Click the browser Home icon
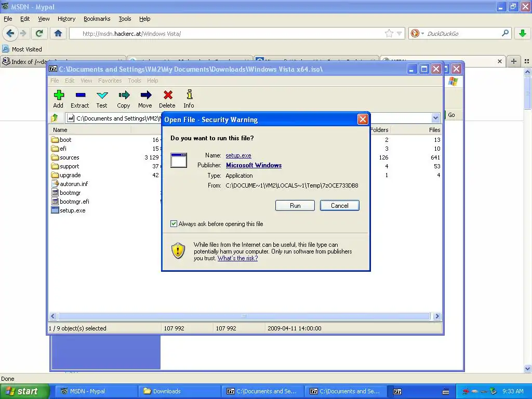 coord(58,33)
